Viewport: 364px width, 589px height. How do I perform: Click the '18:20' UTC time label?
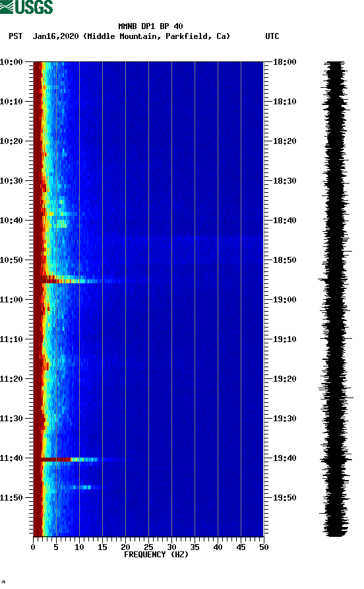coord(285,141)
